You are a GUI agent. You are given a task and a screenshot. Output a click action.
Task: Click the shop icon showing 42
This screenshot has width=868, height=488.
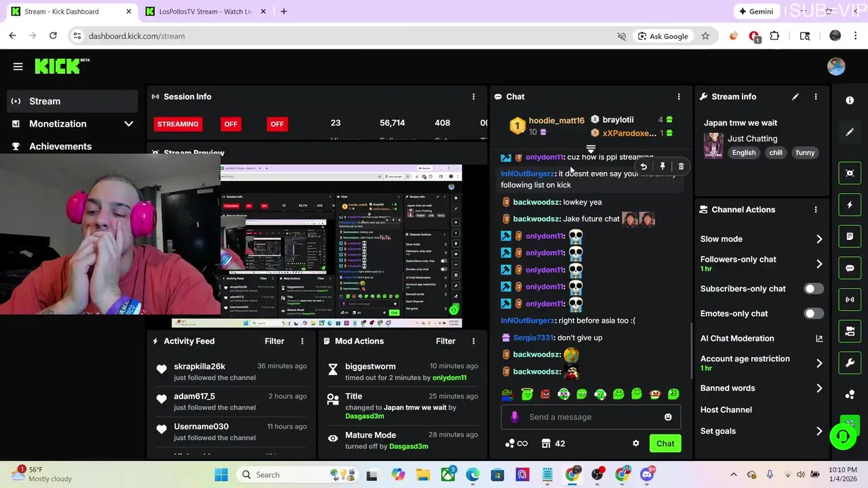553,443
